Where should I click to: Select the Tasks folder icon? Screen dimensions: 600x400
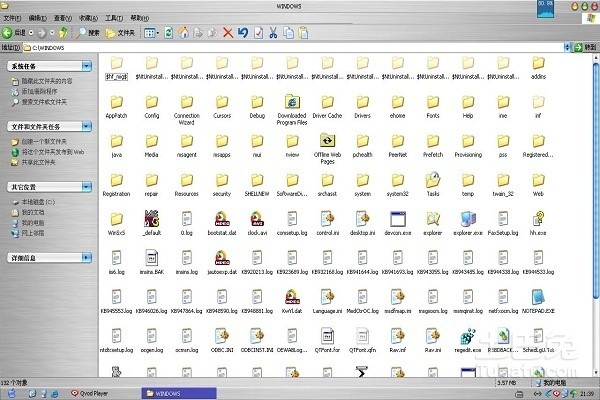click(x=433, y=180)
